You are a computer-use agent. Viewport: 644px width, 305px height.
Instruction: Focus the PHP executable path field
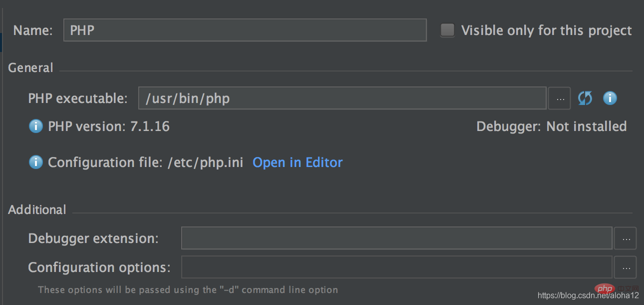(x=342, y=98)
